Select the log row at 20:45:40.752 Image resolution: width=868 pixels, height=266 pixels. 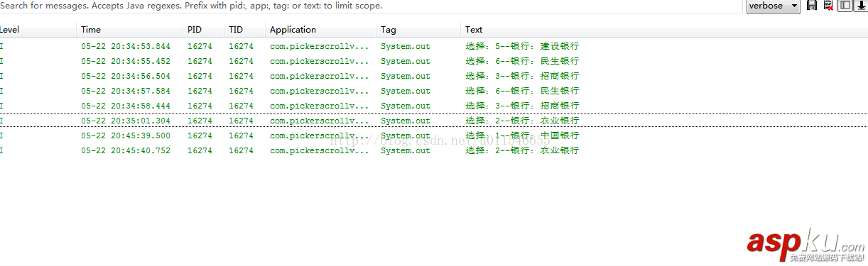(434, 150)
